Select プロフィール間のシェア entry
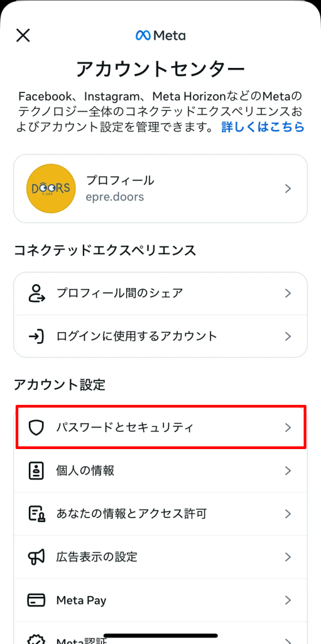Screen dimensions: 321x644 [161, 293]
